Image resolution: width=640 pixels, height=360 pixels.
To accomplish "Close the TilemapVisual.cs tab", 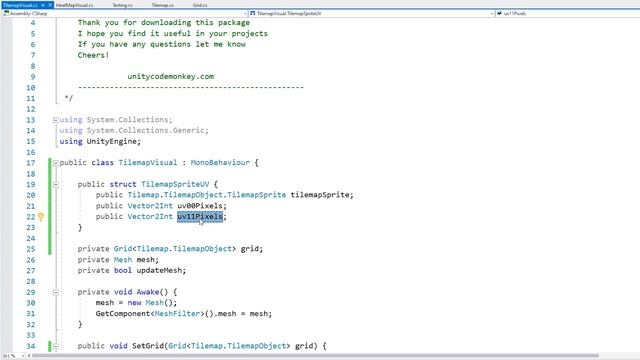I will tap(50, 5).
